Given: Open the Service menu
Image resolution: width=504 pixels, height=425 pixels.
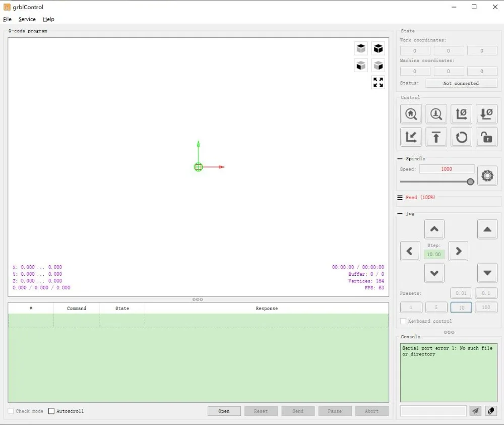Looking at the screenshot, I should [27, 19].
